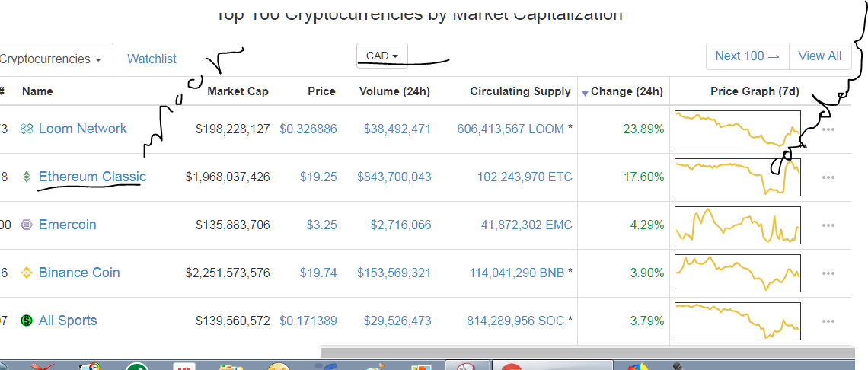The width and height of the screenshot is (868, 370).
Task: Click the View All button
Action: tap(820, 56)
